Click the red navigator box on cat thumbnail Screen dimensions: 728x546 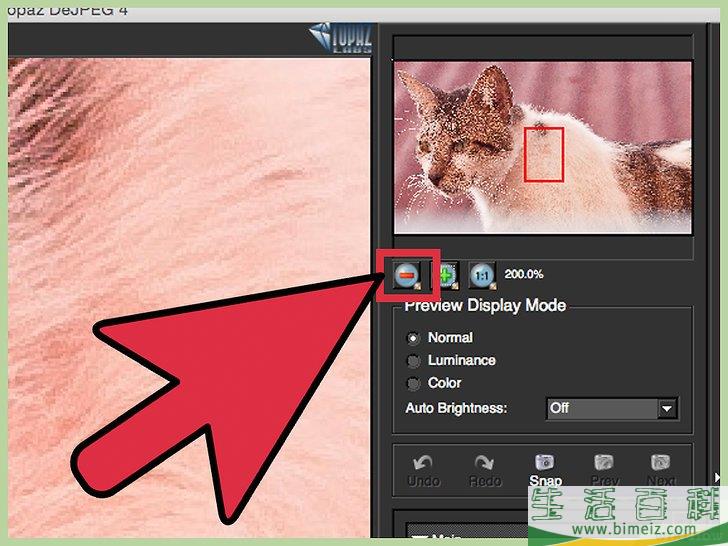[x=544, y=155]
